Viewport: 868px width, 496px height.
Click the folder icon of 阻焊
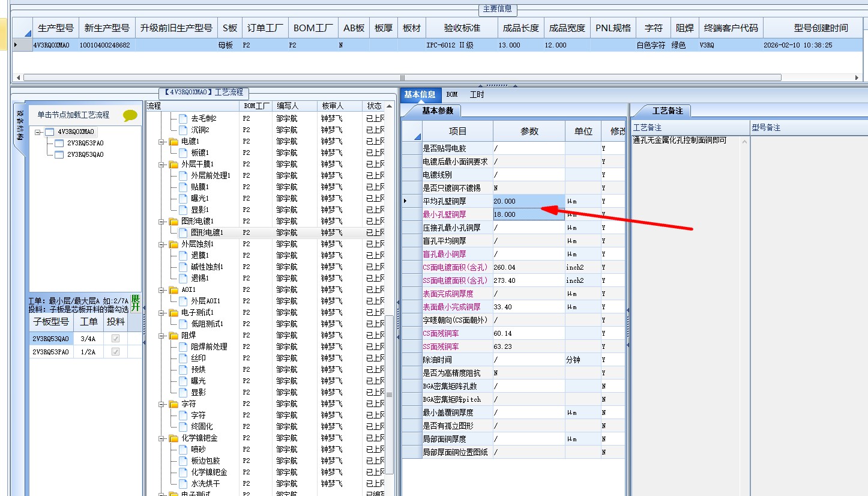[x=173, y=335]
